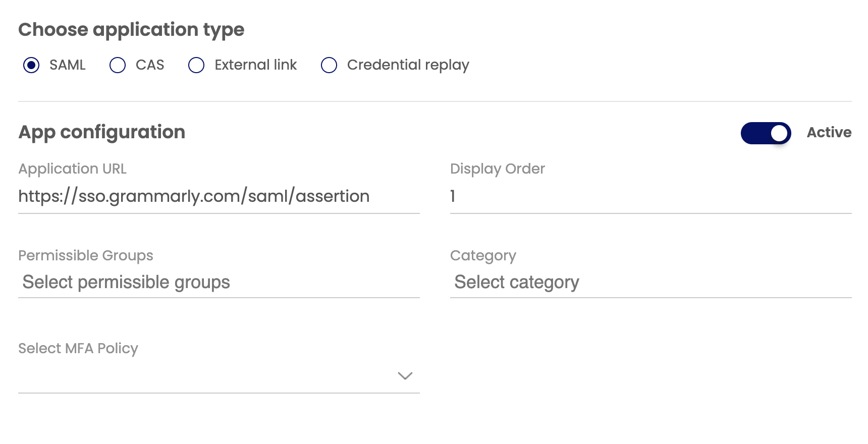The width and height of the screenshot is (868, 444).
Task: Click the Display Order value 1
Action: [x=453, y=196]
